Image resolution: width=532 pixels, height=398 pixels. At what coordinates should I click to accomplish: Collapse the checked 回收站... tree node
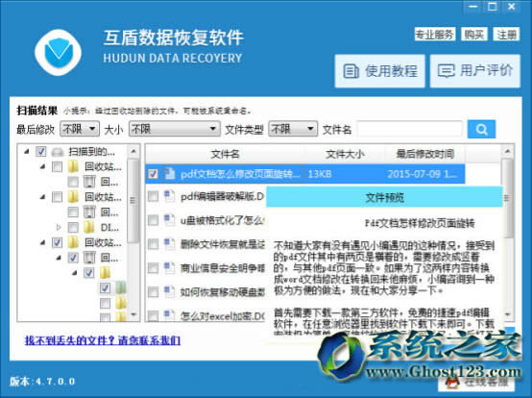[x=42, y=242]
